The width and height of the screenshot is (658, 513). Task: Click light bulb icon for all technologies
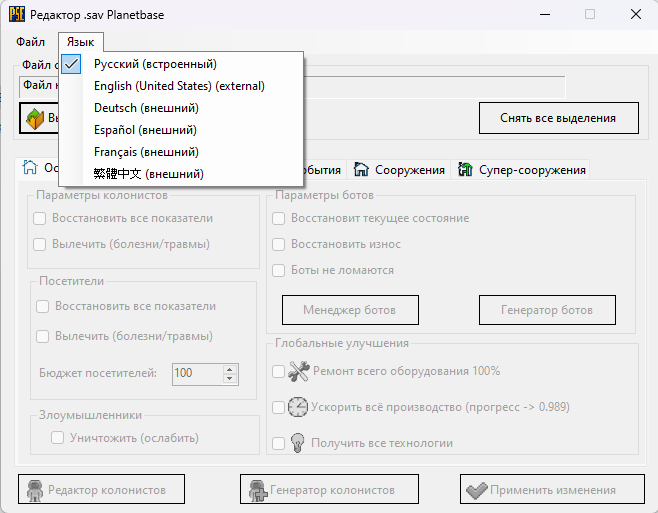pos(298,442)
